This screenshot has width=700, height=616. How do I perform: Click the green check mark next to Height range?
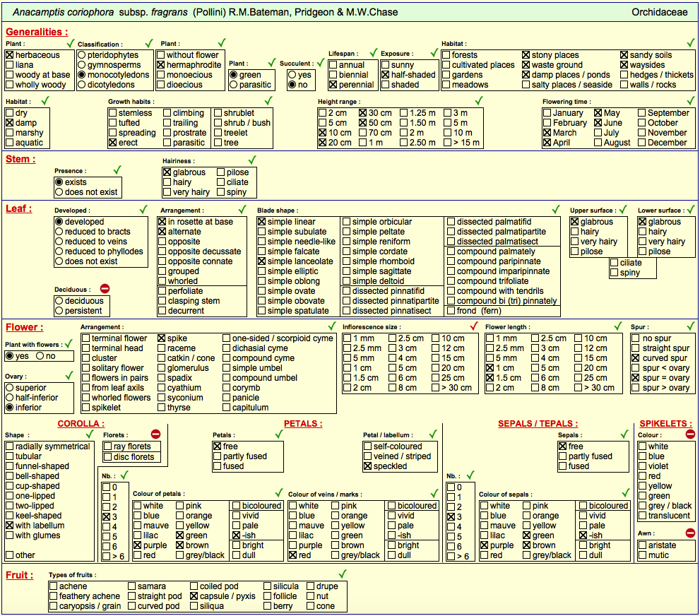tap(479, 101)
